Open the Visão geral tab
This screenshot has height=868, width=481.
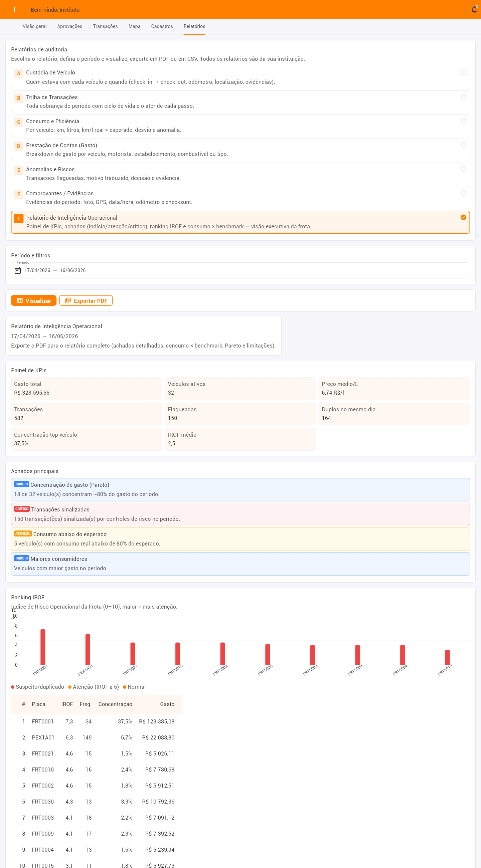coord(34,26)
